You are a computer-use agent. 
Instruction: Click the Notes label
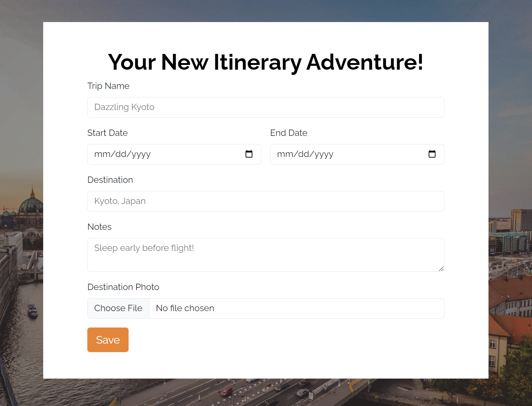pyautogui.click(x=99, y=227)
